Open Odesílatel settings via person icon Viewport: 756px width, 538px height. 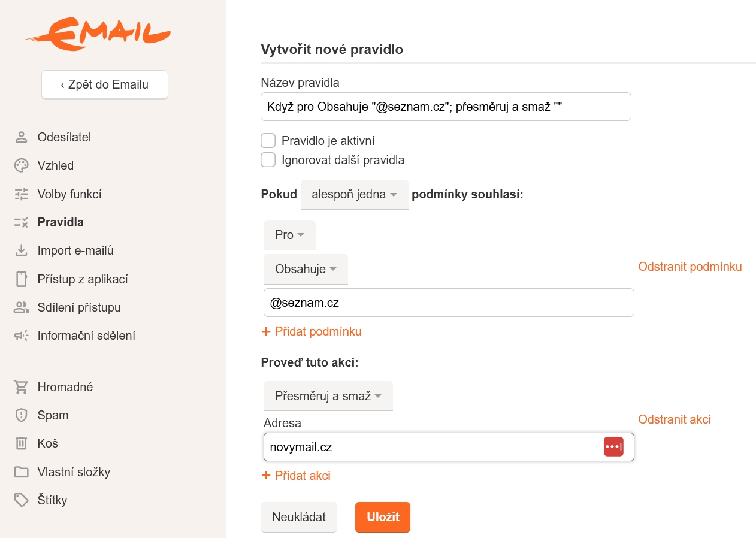22,137
